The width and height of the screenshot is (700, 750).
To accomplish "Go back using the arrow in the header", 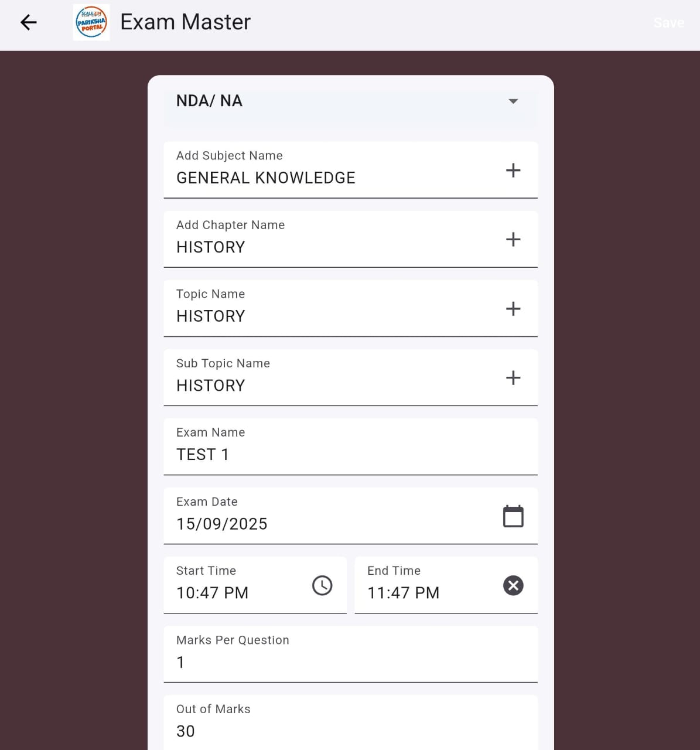I will (28, 22).
